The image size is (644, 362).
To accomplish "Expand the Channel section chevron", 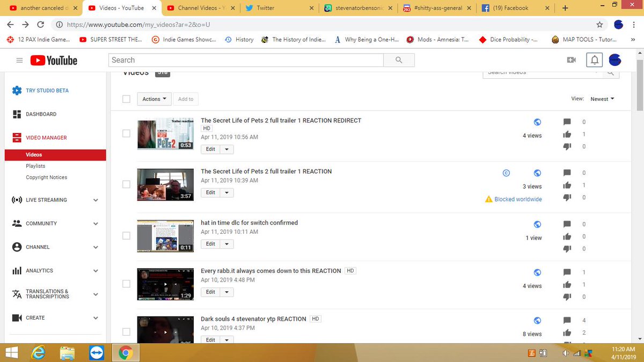I will (96, 247).
